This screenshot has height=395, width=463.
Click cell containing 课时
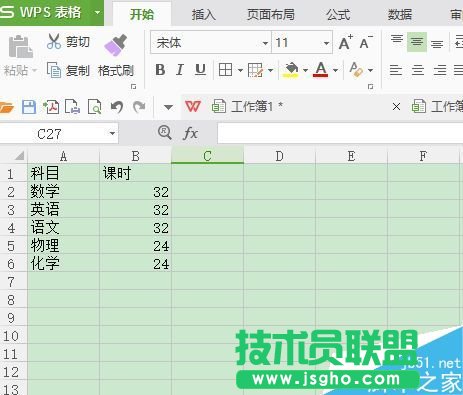[135, 173]
